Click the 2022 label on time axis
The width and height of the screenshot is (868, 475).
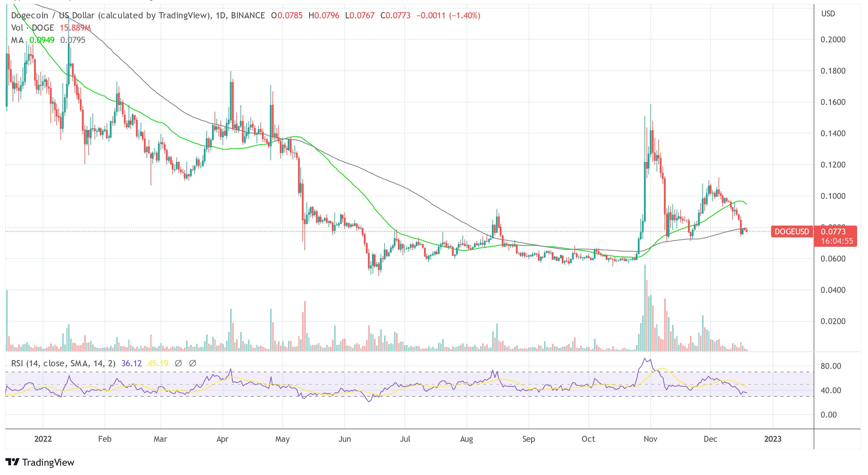(43, 439)
